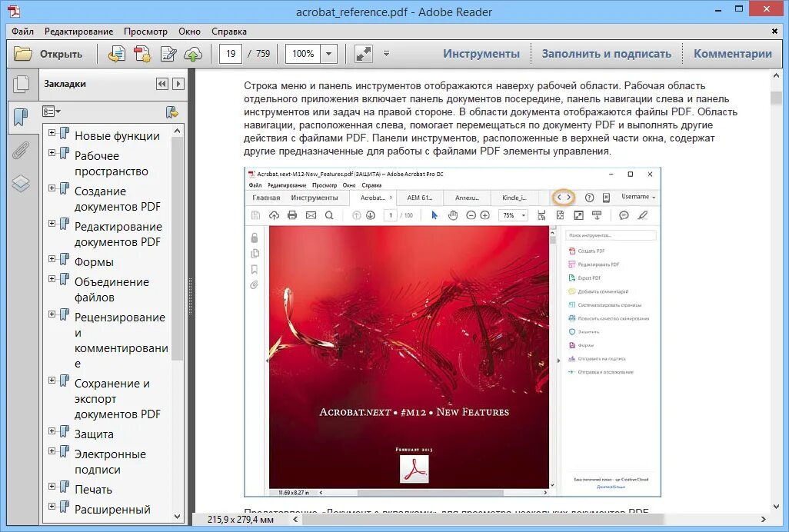Open the Окно menu

(189, 32)
